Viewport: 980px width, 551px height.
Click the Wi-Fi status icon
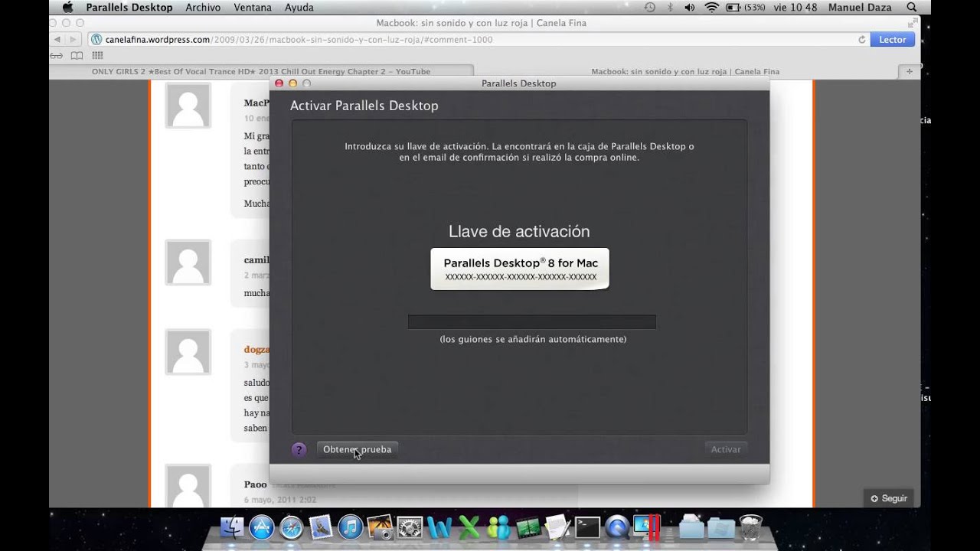(711, 7)
